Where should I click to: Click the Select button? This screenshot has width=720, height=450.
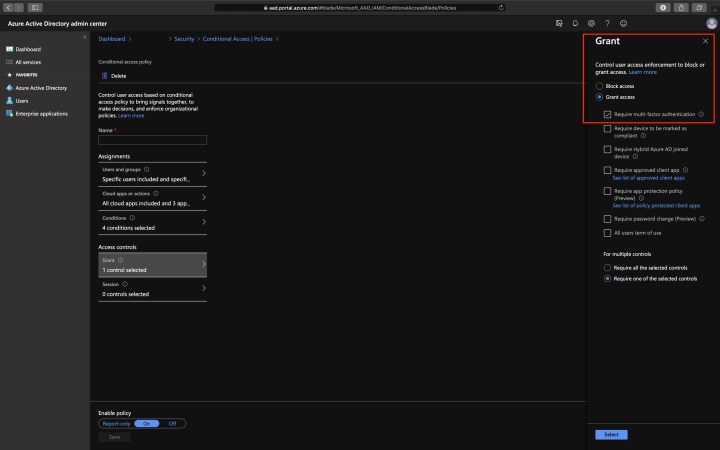click(x=611, y=435)
